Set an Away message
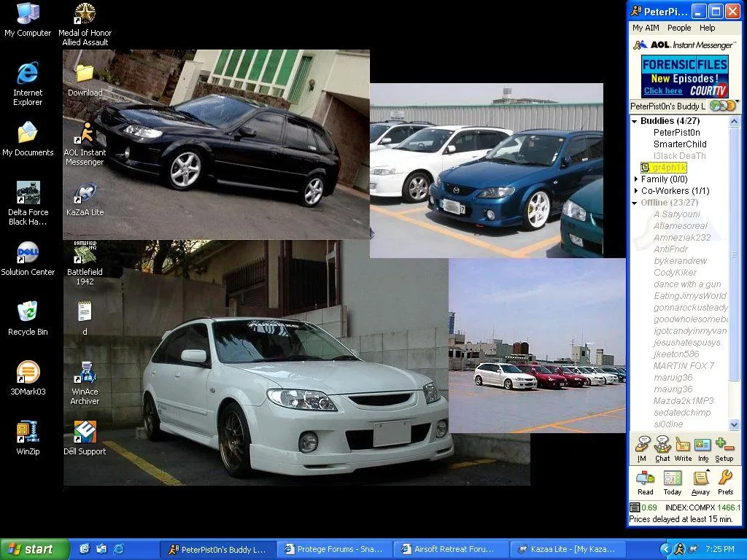Viewport: 747px width, 560px height. tap(700, 482)
